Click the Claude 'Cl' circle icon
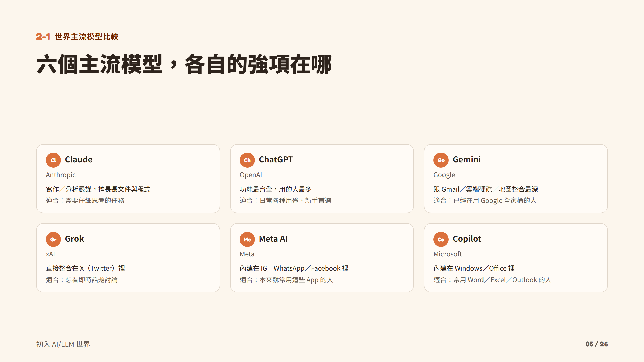Viewport: 644px width, 362px height. [x=53, y=160]
